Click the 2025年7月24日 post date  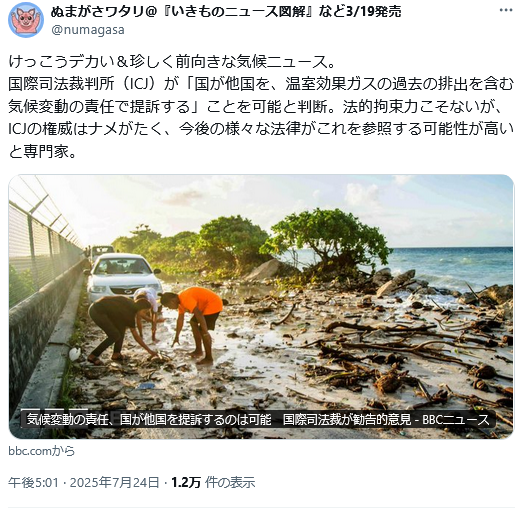point(114,482)
